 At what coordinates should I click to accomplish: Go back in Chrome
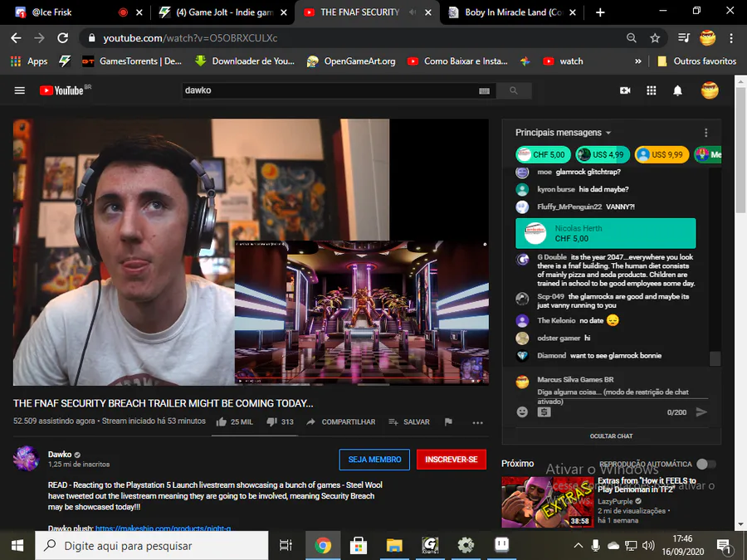[x=16, y=38]
